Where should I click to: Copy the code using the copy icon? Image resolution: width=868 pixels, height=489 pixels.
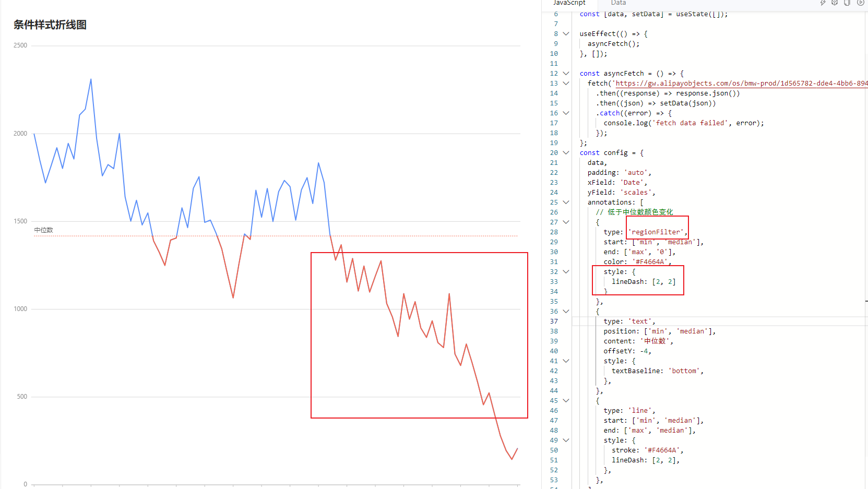pyautogui.click(x=847, y=3)
